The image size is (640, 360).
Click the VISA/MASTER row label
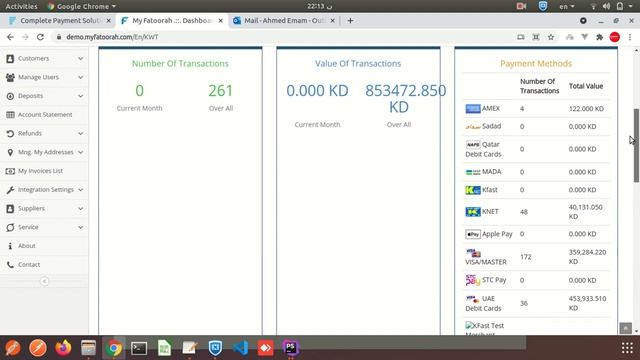point(486,262)
